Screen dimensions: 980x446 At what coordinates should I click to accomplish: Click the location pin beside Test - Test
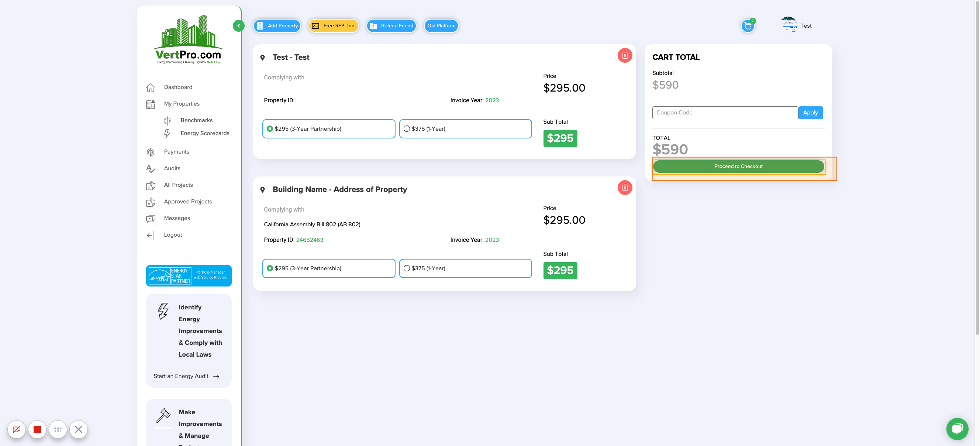(x=262, y=58)
